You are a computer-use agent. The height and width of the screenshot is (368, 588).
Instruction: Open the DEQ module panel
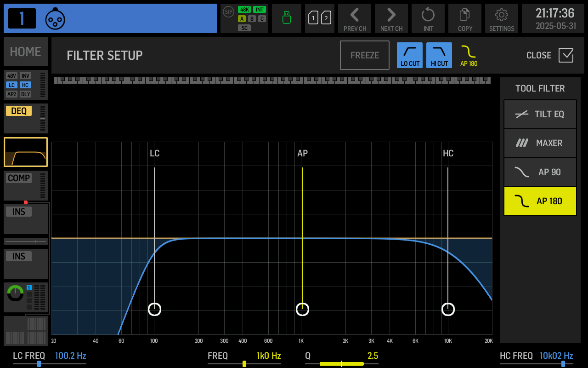[25, 118]
